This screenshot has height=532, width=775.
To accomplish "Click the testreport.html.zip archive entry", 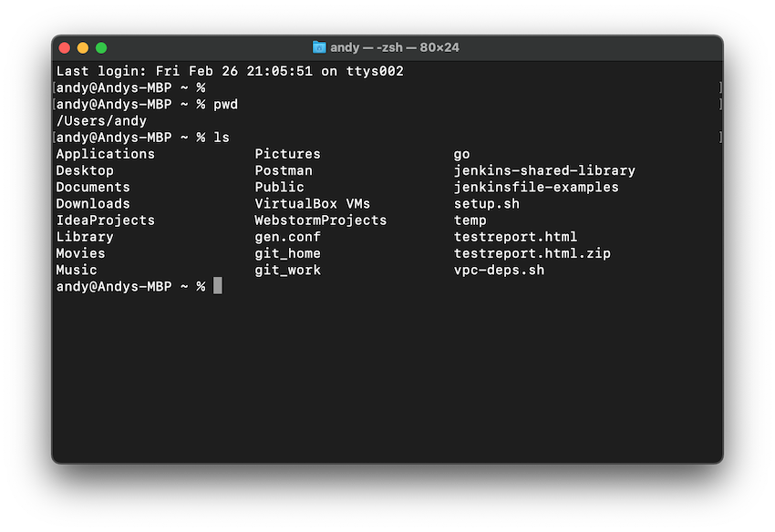I will 532,253.
